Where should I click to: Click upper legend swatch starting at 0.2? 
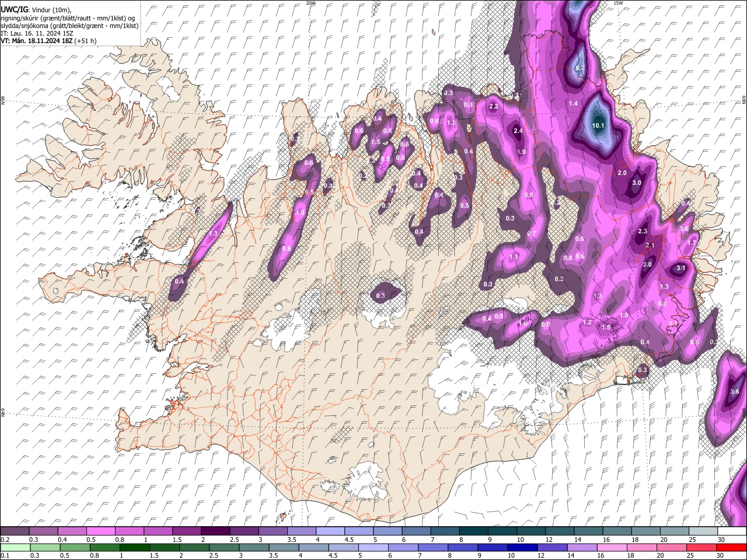coord(15,531)
